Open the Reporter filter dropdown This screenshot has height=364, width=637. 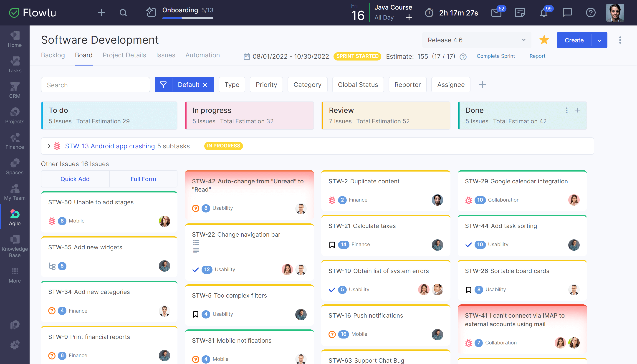point(407,85)
